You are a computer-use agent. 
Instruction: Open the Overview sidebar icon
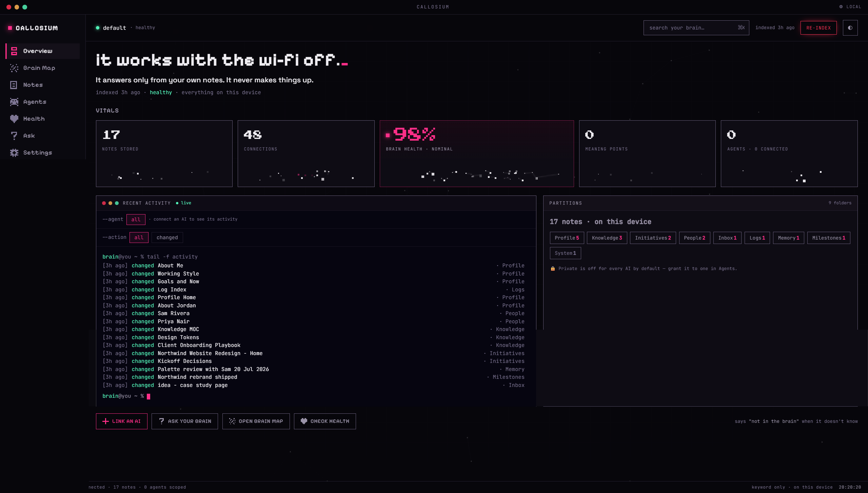pos(14,51)
